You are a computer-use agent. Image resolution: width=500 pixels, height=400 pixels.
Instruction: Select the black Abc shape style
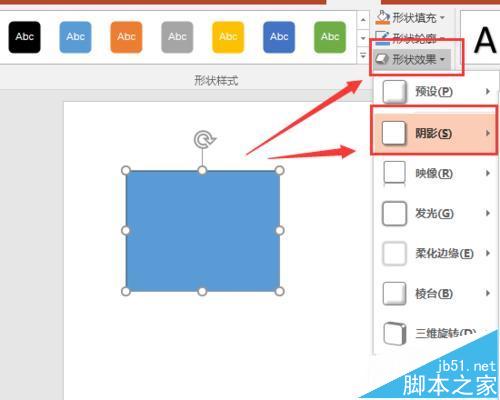[x=25, y=37]
